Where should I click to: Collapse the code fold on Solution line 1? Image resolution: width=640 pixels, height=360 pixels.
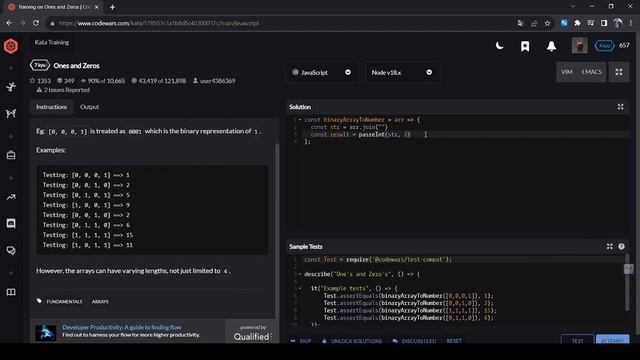pyautogui.click(x=300, y=120)
